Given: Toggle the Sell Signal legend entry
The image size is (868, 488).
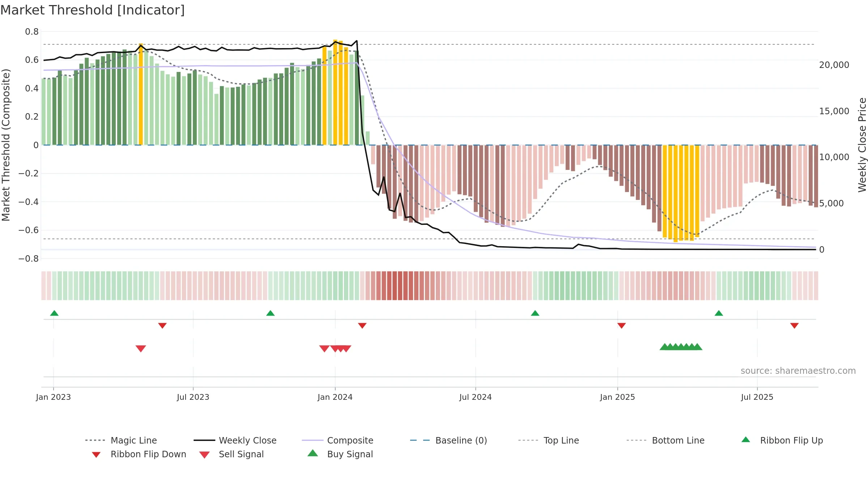Looking at the screenshot, I should [231, 454].
